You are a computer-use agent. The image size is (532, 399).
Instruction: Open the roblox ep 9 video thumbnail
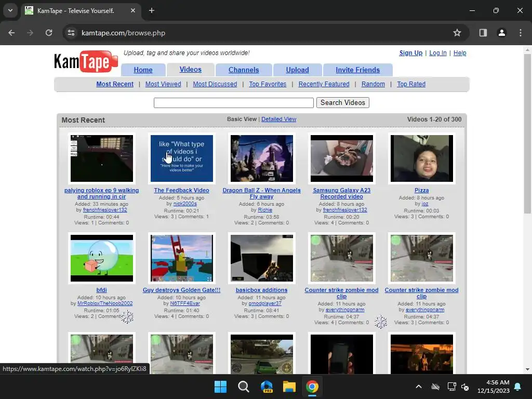[x=102, y=158]
